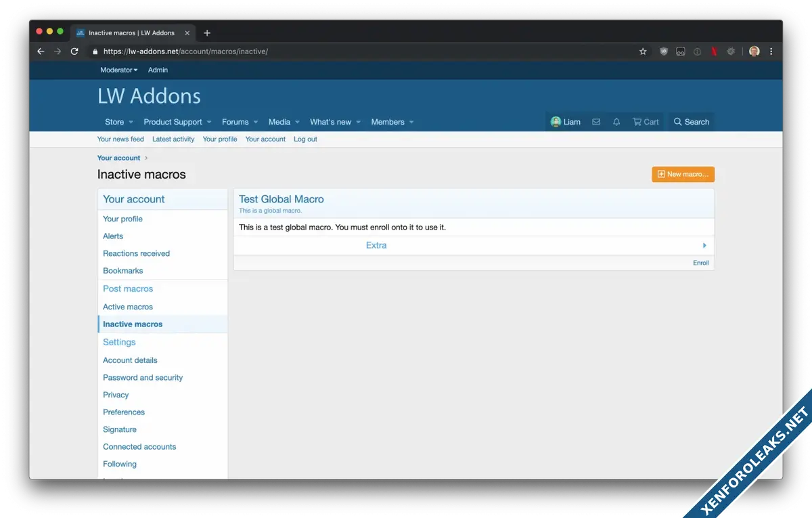Click the Search magnifier button
This screenshot has width=812, height=518.
point(691,122)
